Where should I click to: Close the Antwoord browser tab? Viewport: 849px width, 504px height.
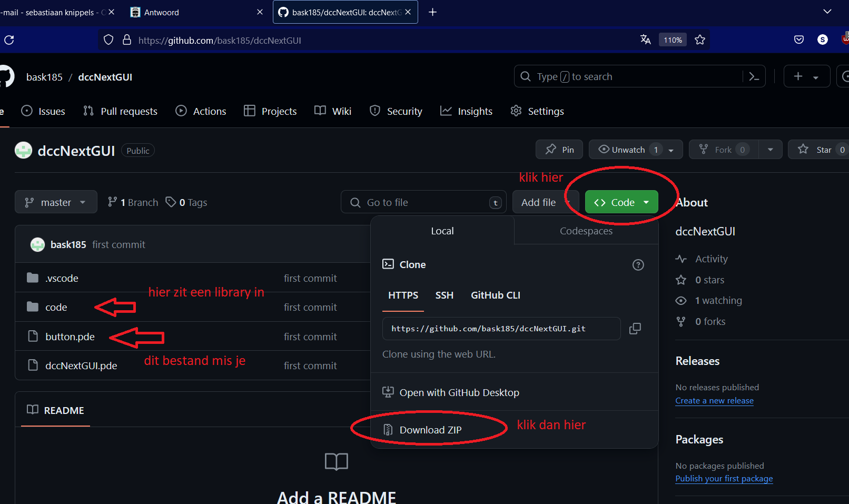click(x=260, y=12)
